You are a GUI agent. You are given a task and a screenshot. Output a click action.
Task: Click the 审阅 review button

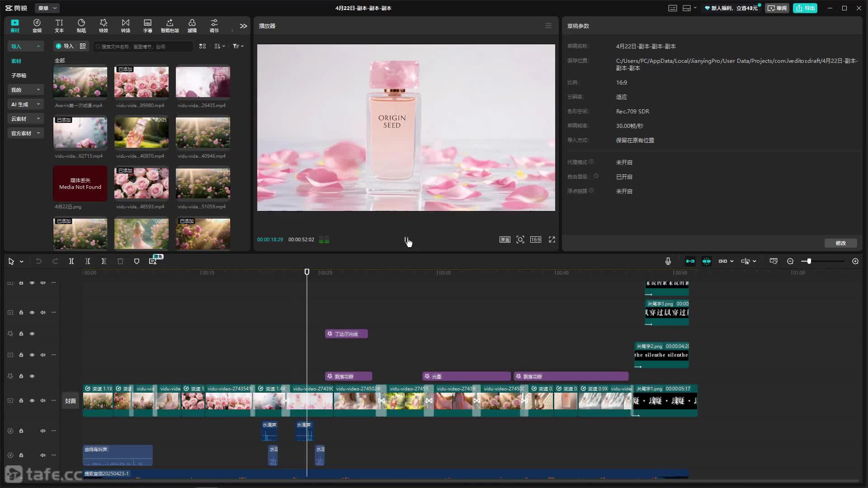(x=777, y=8)
